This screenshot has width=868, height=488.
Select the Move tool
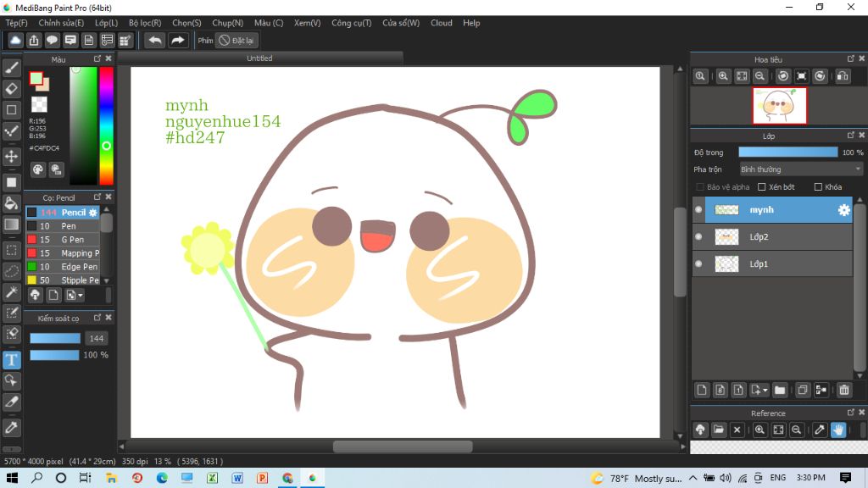(12, 156)
